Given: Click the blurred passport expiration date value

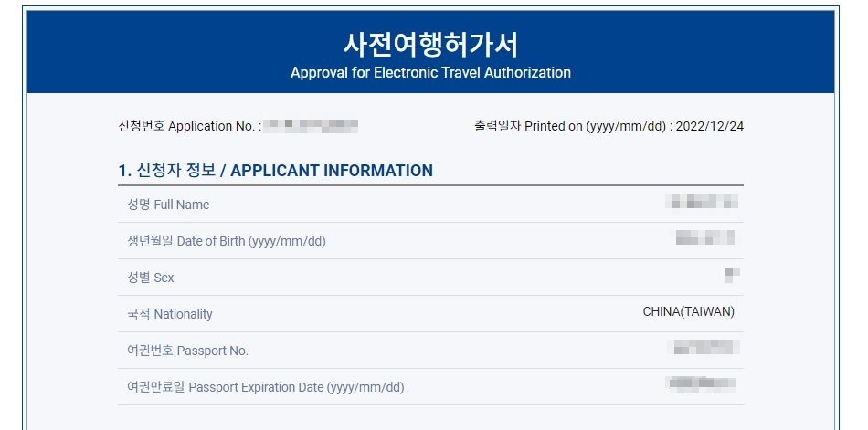Looking at the screenshot, I should (x=703, y=383).
